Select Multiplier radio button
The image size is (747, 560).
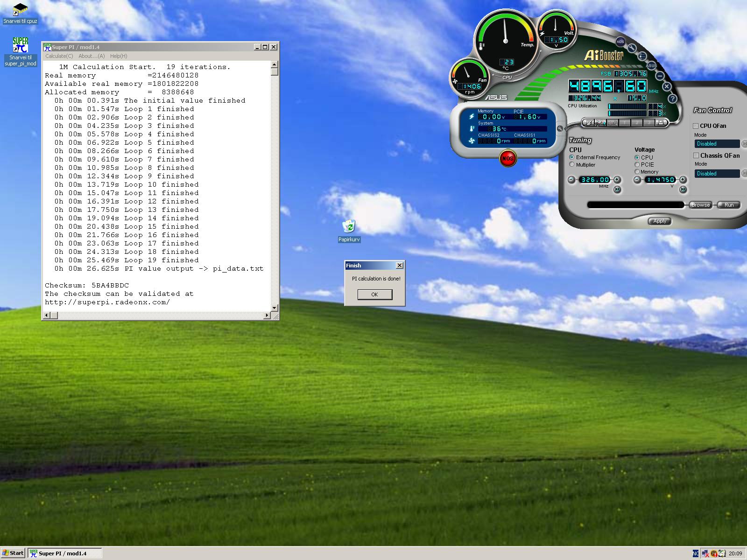(571, 164)
